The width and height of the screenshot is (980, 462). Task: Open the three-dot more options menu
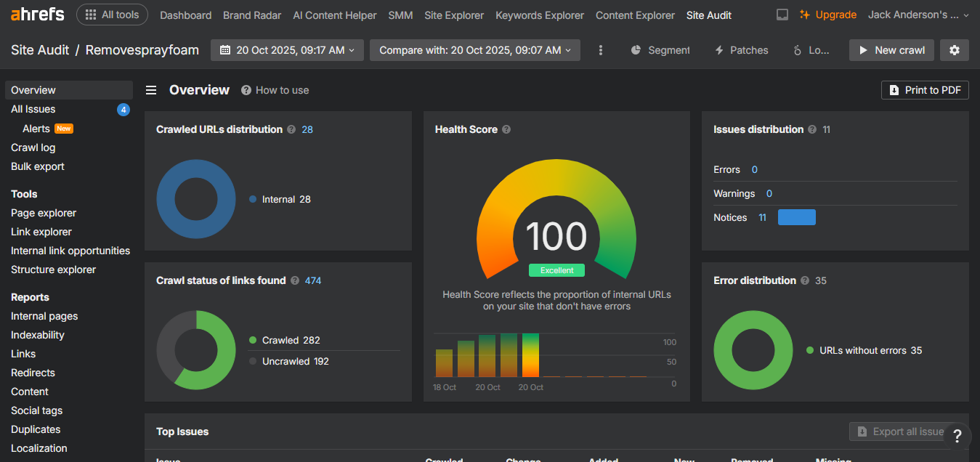pyautogui.click(x=601, y=50)
